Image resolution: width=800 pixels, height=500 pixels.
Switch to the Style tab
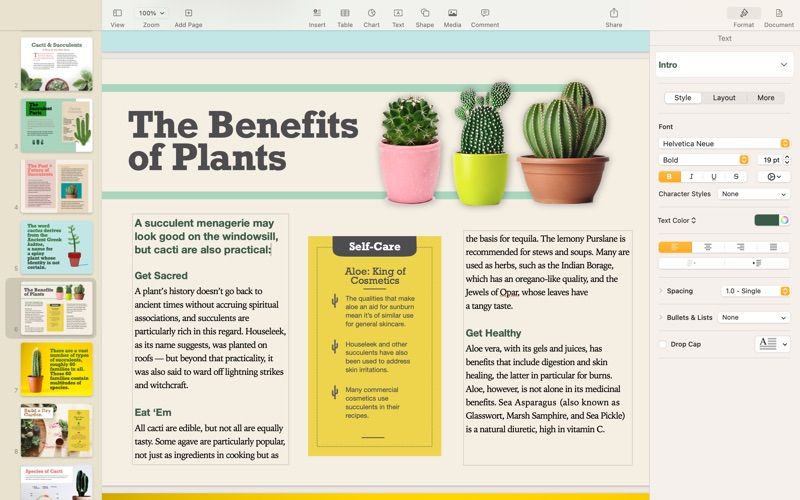683,97
